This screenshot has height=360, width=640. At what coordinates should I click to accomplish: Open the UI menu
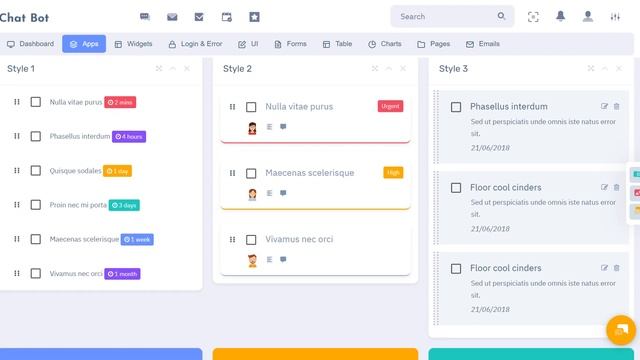[248, 44]
